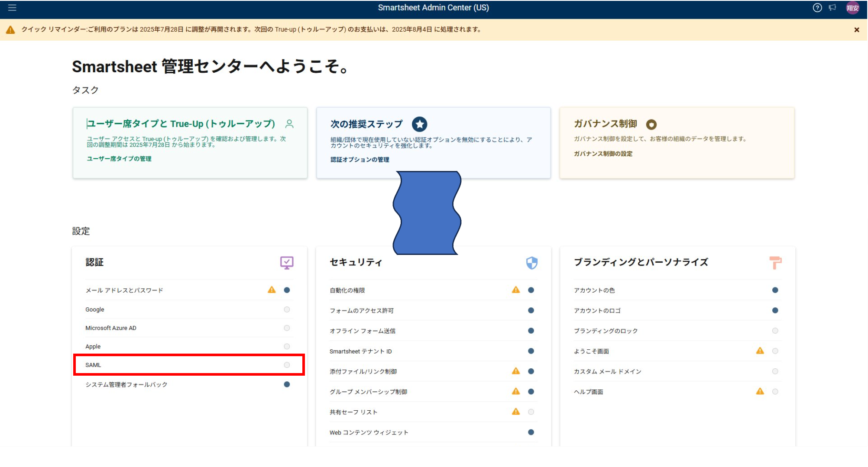Click warning icon next to 共有セーフ リスト
Viewport: 868px width, 467px height.
(515, 412)
